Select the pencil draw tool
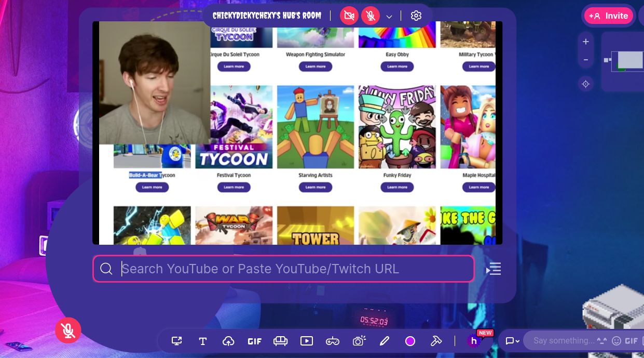Screen dimensions: 644x358 [x=384, y=341]
